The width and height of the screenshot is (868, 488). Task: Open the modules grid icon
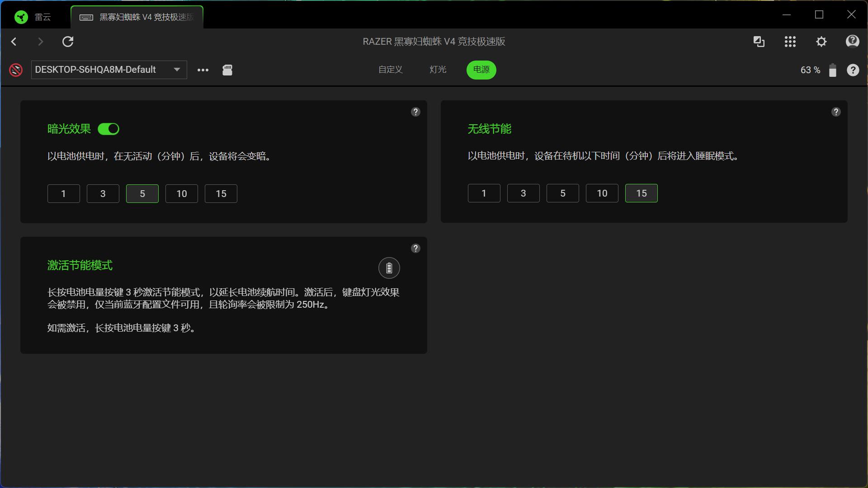coord(790,42)
